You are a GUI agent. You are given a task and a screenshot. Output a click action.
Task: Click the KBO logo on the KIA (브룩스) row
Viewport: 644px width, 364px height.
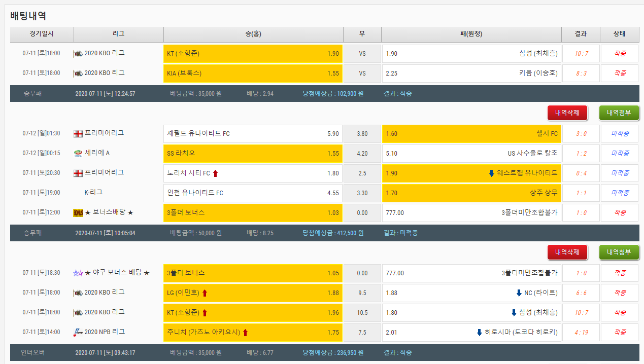click(78, 74)
